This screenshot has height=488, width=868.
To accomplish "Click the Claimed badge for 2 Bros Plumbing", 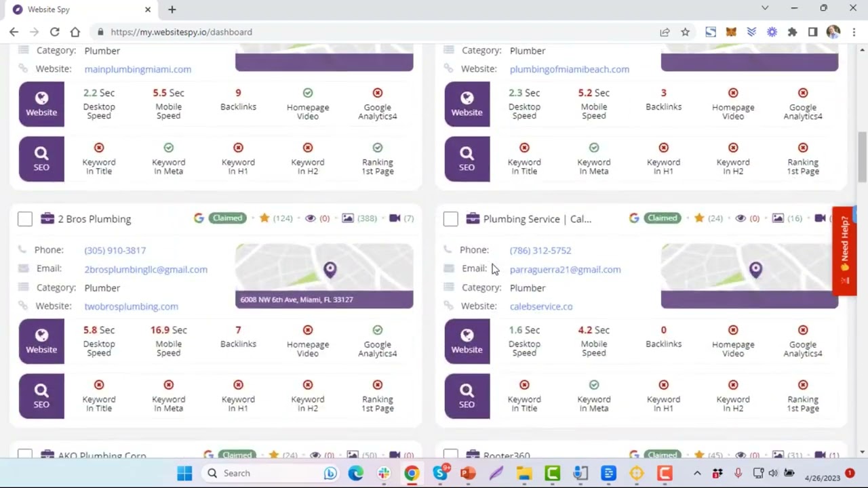I will point(227,218).
